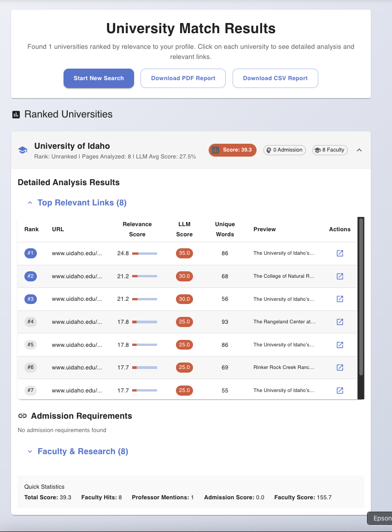This screenshot has width=392, height=532.
Task: Click the #2 rank badge
Action: tap(30, 276)
